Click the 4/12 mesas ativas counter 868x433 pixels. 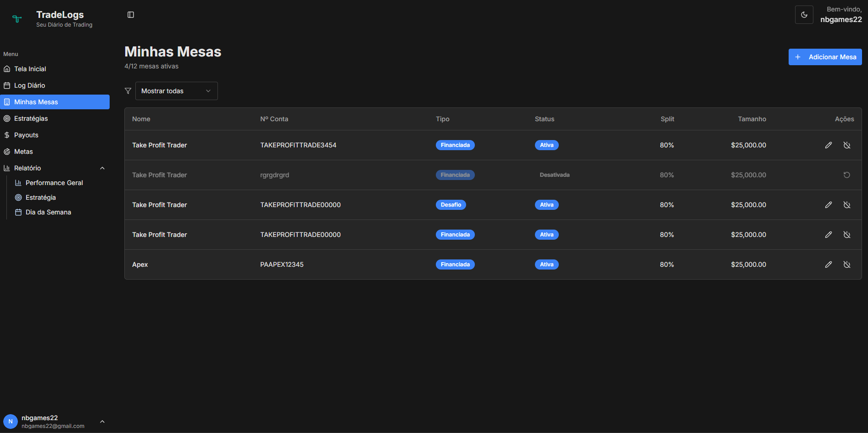pos(151,66)
